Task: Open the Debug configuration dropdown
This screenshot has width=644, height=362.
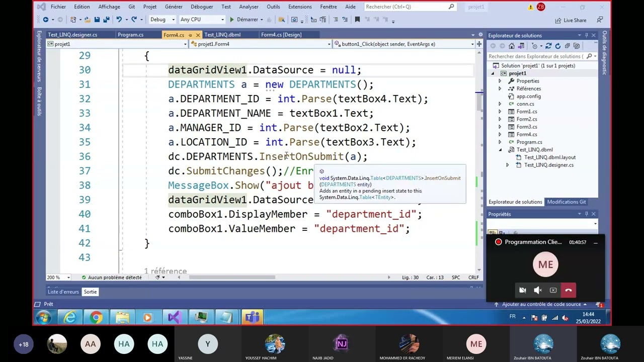Action: pos(162,20)
